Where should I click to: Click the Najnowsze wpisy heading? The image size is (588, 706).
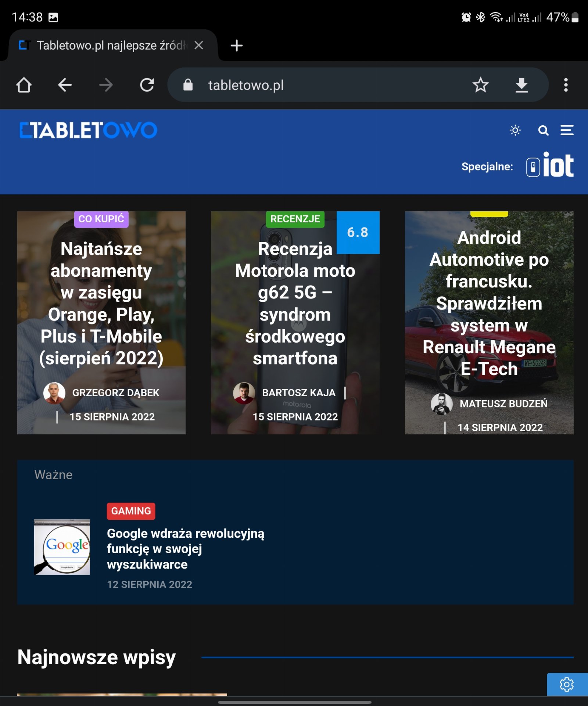coord(97,657)
